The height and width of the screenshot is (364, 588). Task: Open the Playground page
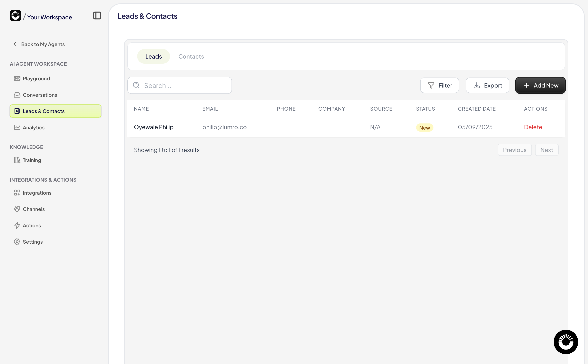coord(36,79)
